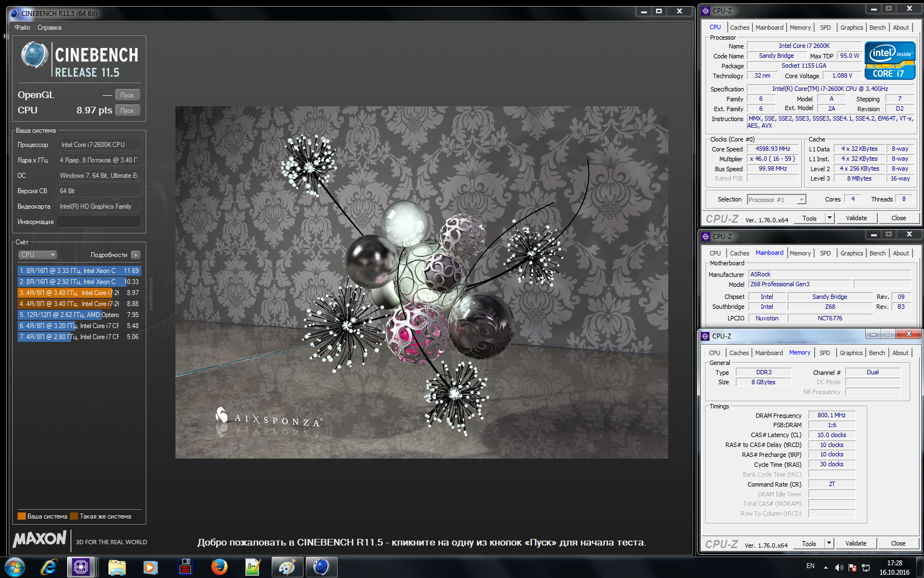Image resolution: width=924 pixels, height=578 pixels.
Task: Click Validate in the Memory CPU-Z window
Action: click(856, 543)
